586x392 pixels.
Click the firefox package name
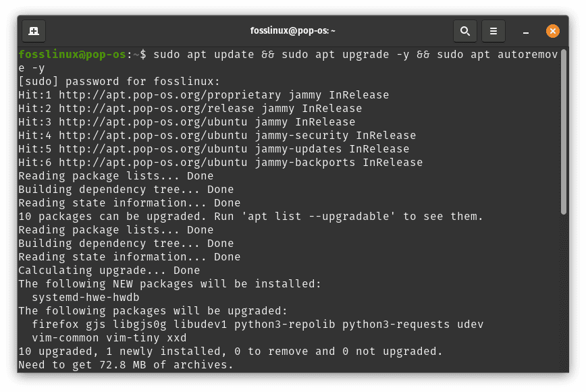click(55, 324)
